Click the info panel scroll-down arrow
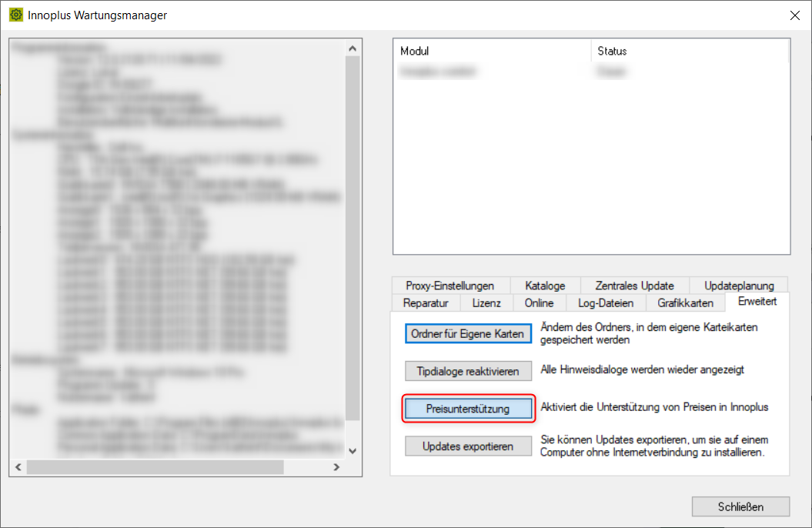812x528 pixels. tap(353, 451)
